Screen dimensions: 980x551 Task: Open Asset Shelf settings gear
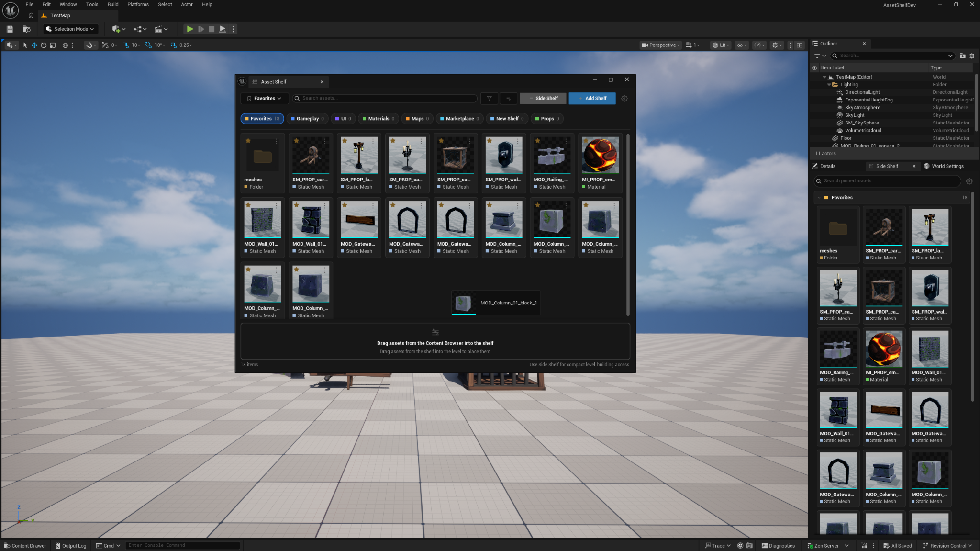coord(624,98)
